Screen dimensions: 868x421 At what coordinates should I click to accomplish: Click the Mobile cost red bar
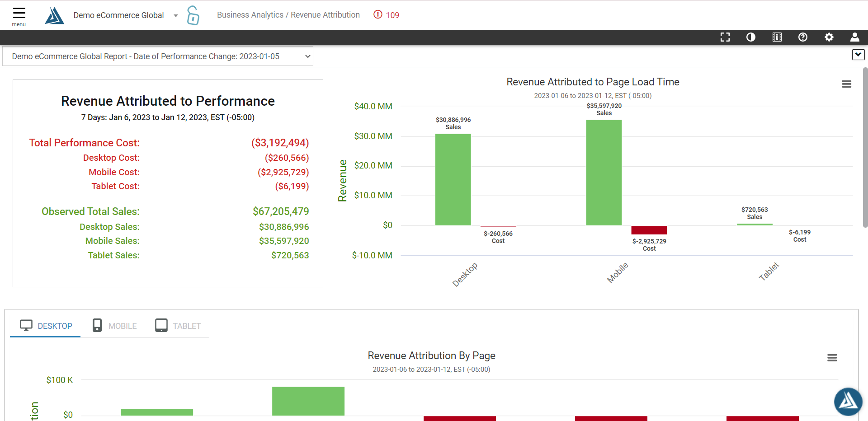click(649, 230)
